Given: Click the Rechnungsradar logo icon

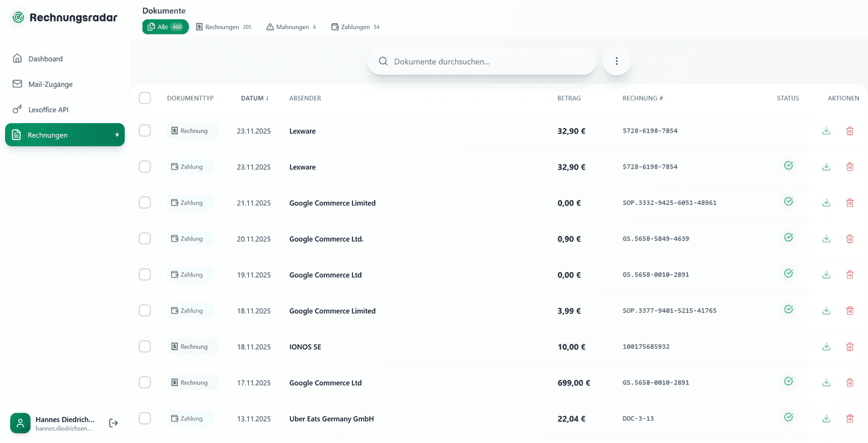Looking at the screenshot, I should 18,17.
